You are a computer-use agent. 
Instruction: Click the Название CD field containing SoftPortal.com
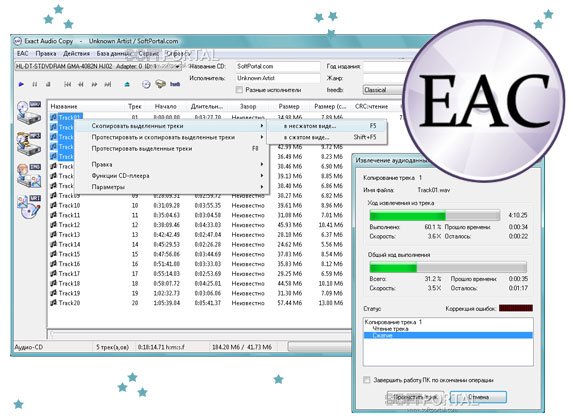[x=278, y=67]
